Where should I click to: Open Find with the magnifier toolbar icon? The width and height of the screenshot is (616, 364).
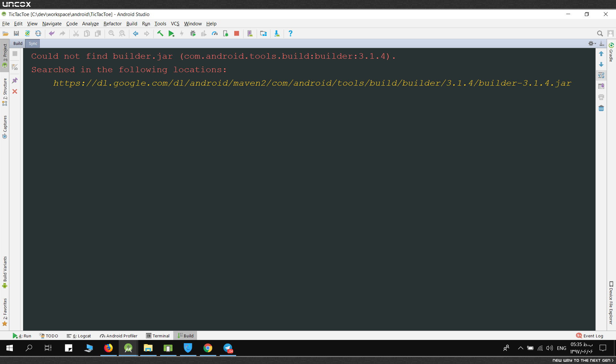coord(111,33)
